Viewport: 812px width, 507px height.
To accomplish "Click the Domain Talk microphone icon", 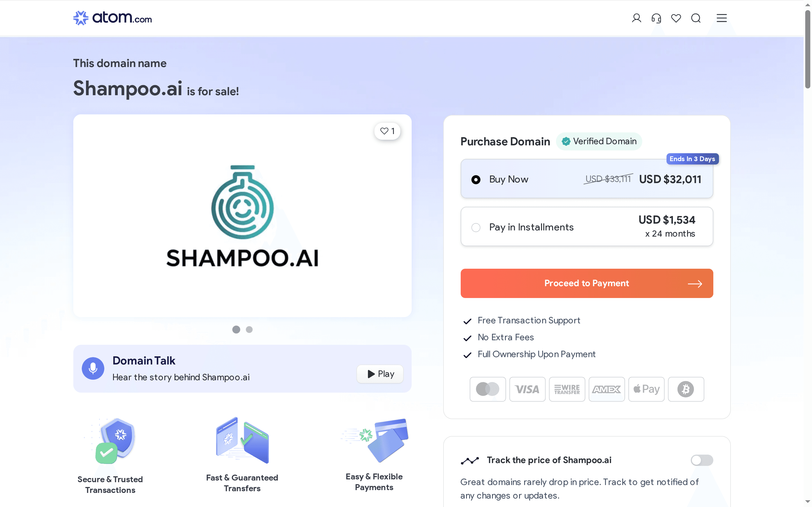I will pos(92,368).
